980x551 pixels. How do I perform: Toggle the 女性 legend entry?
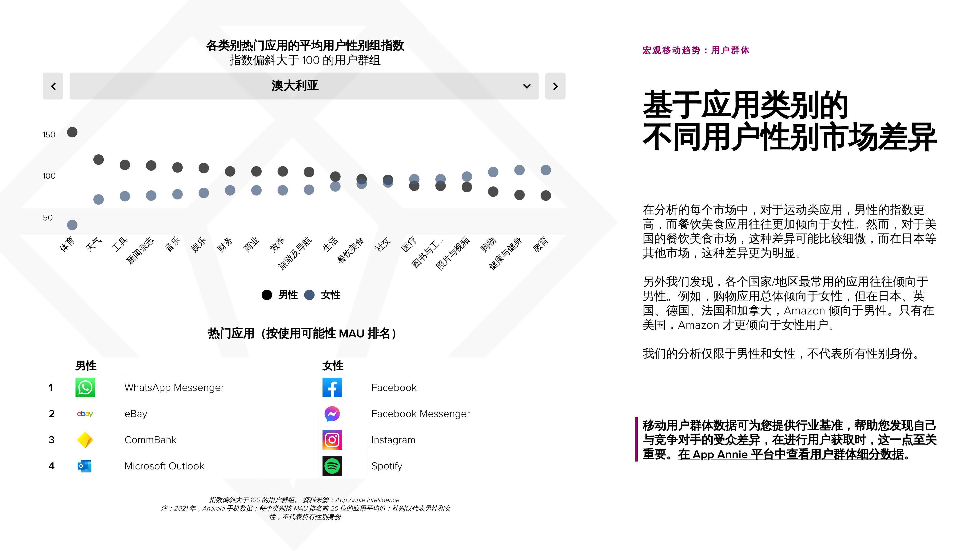(323, 295)
